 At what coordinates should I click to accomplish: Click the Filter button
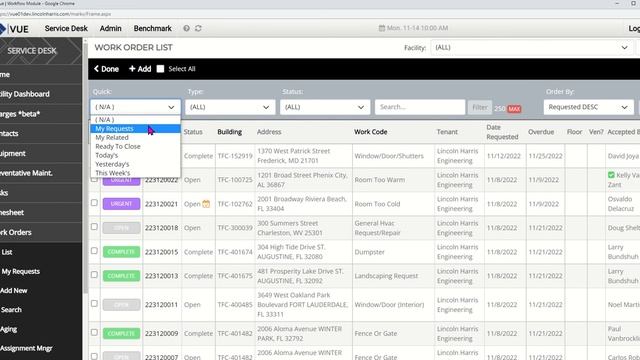[480, 107]
